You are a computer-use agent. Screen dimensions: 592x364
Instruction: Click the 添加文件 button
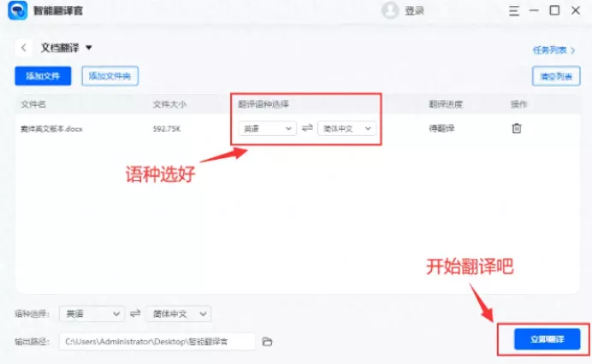pos(43,76)
